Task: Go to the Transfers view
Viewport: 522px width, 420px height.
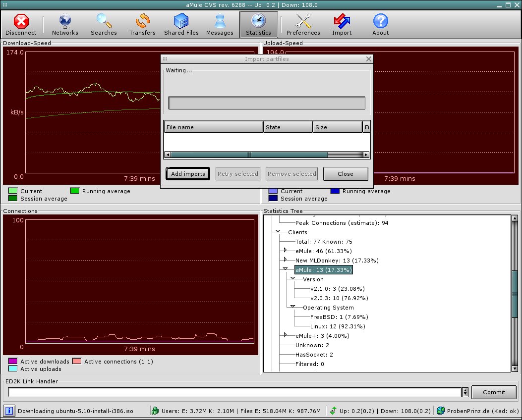Action: pyautogui.click(x=142, y=25)
